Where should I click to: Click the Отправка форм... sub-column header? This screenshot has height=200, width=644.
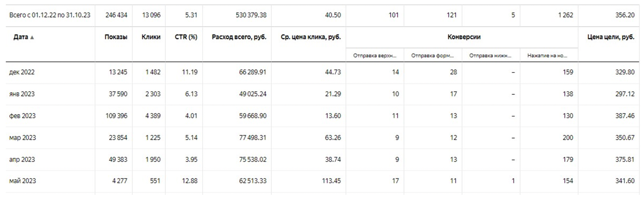point(432,56)
